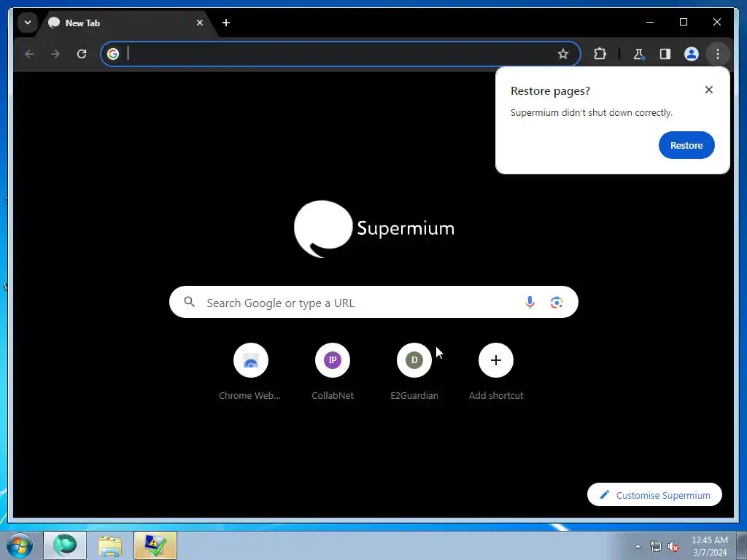Go back with the back arrow

coord(29,54)
